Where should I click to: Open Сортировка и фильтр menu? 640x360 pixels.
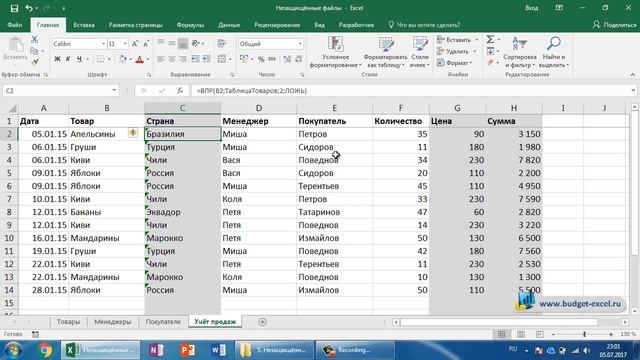(x=520, y=52)
